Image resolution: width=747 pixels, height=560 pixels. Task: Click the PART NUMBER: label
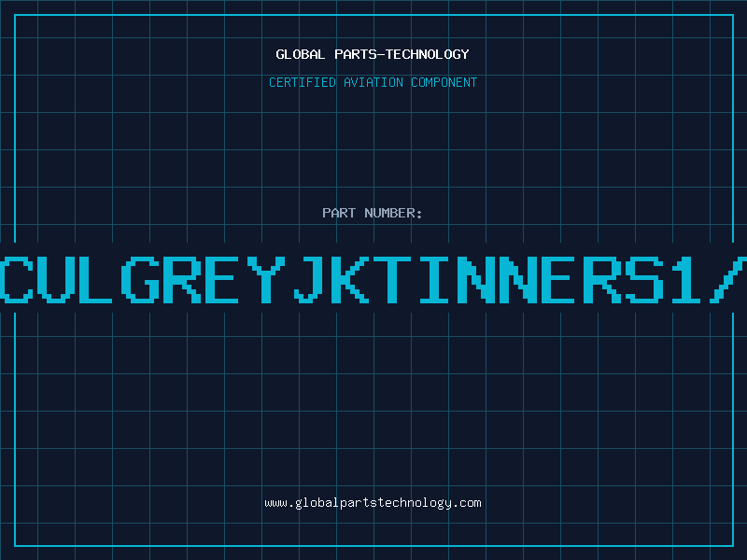tap(373, 213)
